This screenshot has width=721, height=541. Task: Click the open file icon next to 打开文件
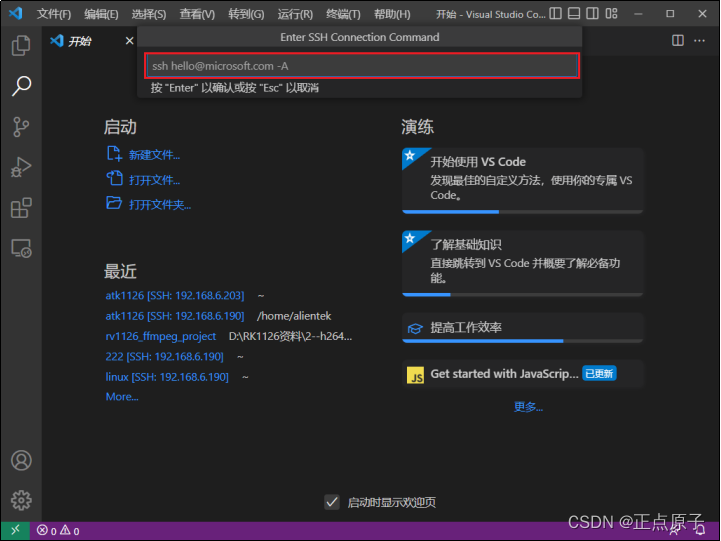pyautogui.click(x=114, y=178)
